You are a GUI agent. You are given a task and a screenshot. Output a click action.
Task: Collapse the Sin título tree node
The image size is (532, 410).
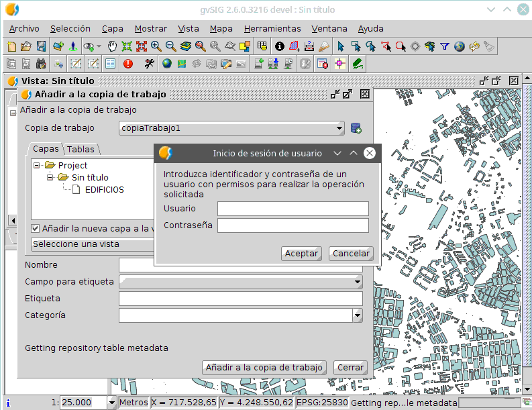(50, 178)
